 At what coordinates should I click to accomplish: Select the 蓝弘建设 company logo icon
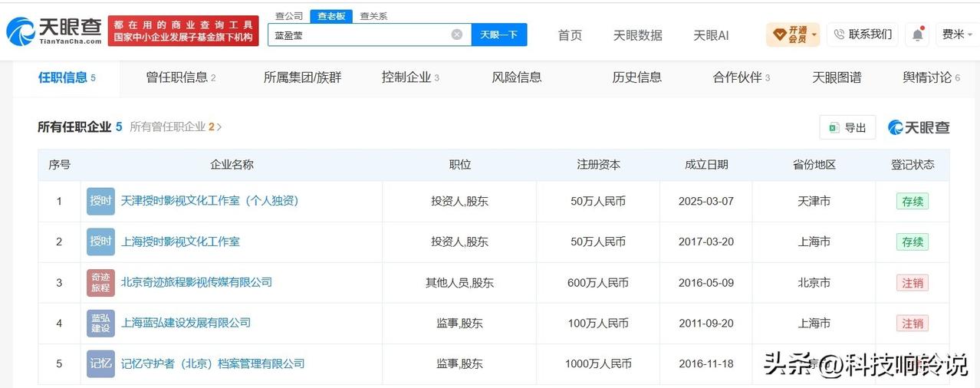click(x=100, y=323)
